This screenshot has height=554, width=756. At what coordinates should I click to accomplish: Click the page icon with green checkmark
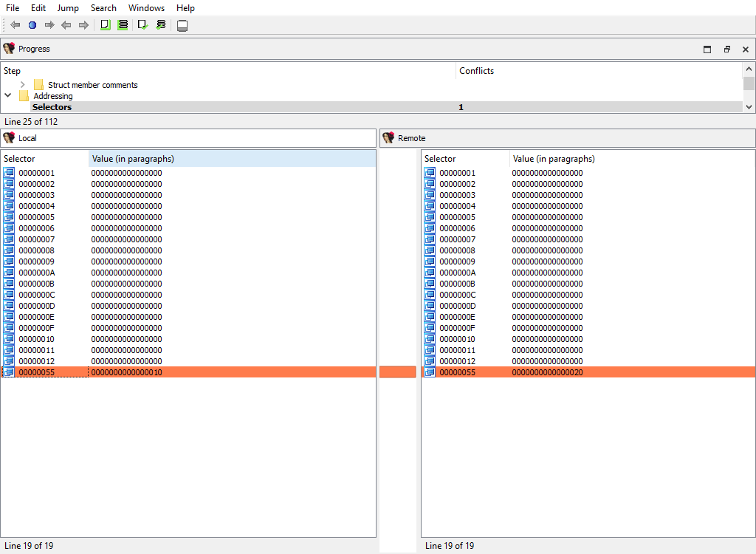coord(142,25)
